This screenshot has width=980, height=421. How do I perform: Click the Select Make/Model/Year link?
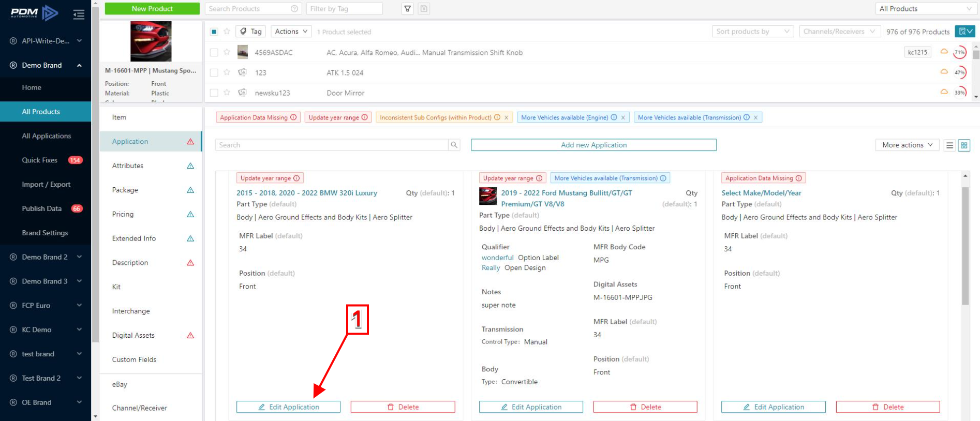(761, 193)
